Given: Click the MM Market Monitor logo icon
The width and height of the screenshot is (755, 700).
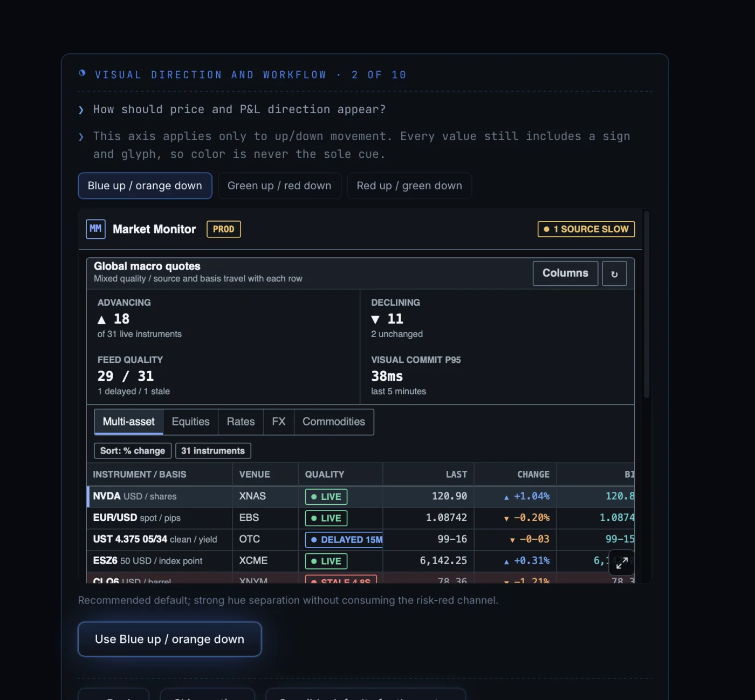Looking at the screenshot, I should 95,229.
